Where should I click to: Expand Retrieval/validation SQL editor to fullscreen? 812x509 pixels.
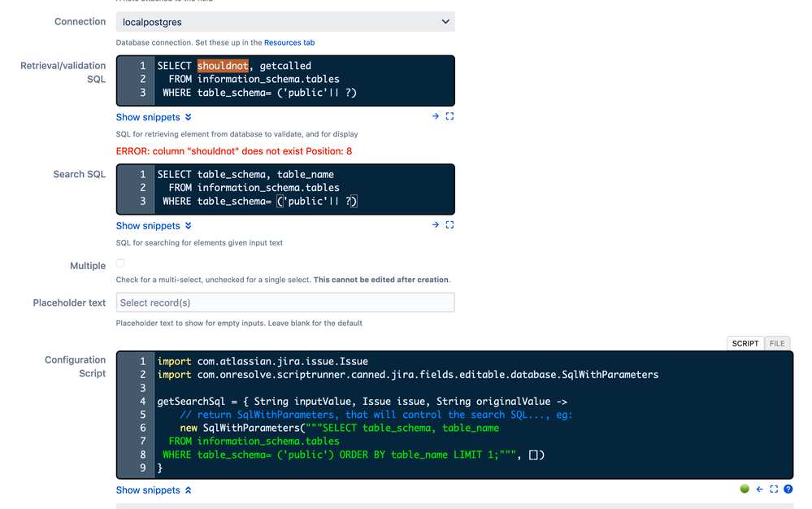[449, 116]
